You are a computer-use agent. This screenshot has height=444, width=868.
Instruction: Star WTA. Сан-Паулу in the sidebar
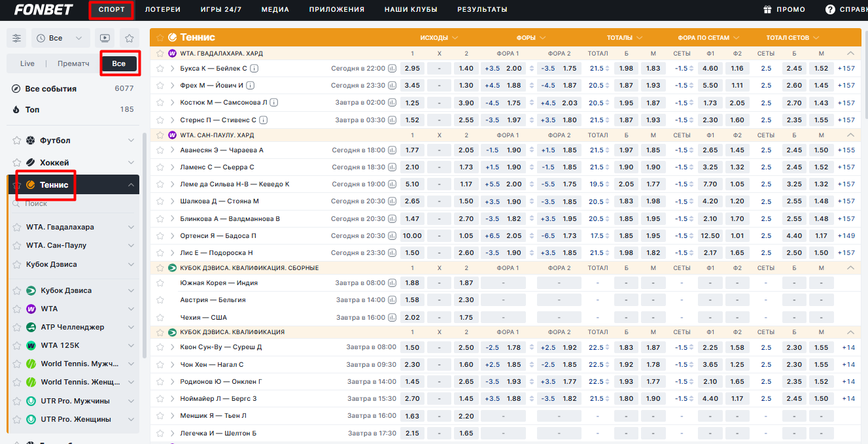coord(16,245)
